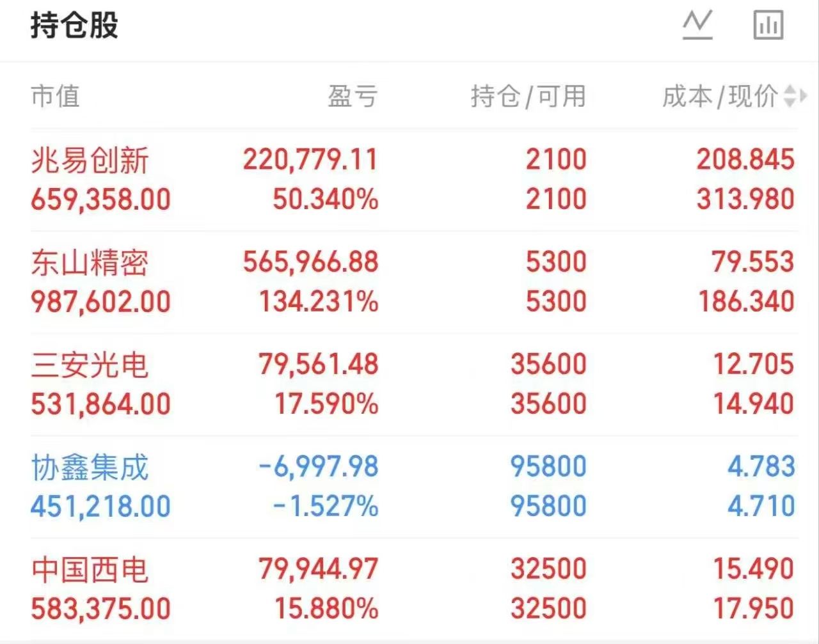Tap the 持仓股 section title
Viewport: 819px width, 644px height.
point(74,26)
